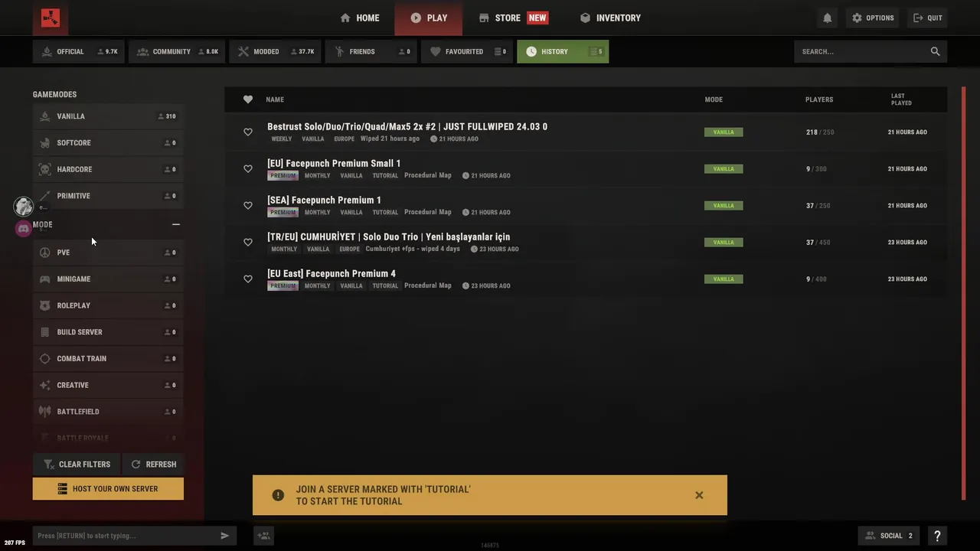Image resolution: width=980 pixels, height=551 pixels.
Task: Click the Quit button
Action: coord(927,18)
